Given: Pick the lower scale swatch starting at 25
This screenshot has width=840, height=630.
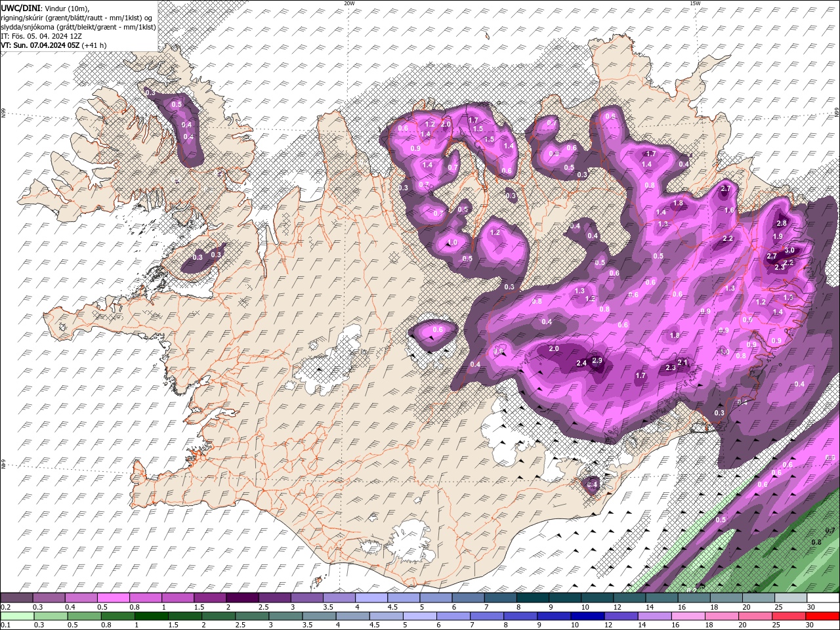Looking at the screenshot, I should (788, 616).
